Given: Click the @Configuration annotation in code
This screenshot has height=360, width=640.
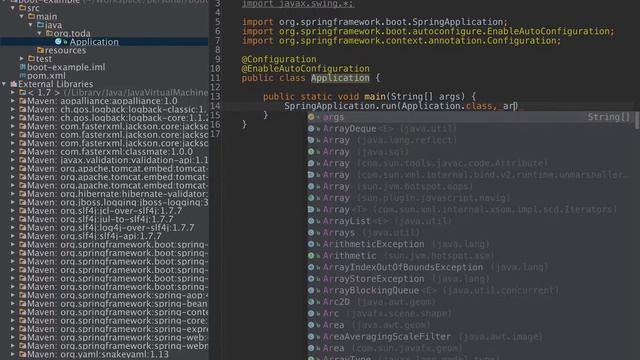Looking at the screenshot, I should (x=279, y=59).
